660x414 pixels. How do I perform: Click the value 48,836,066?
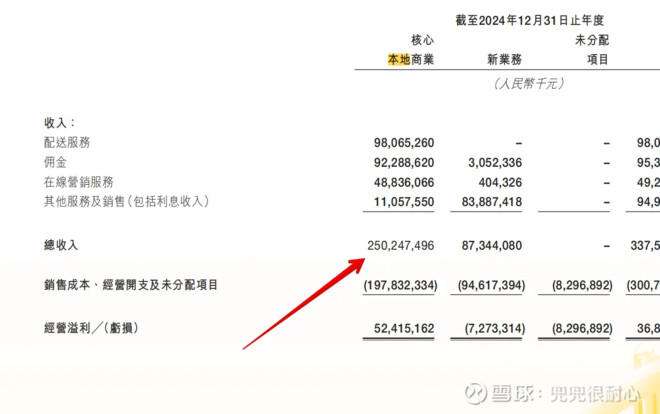(x=404, y=183)
